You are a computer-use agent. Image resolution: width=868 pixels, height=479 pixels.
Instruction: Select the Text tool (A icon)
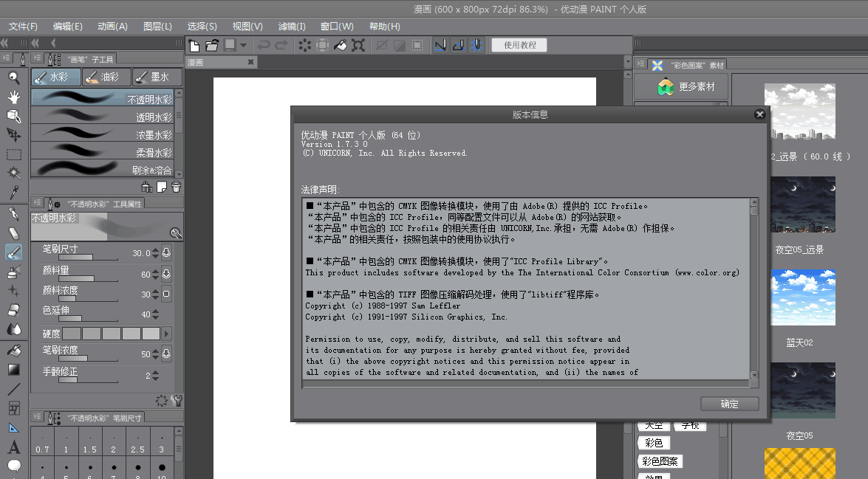coord(14,447)
